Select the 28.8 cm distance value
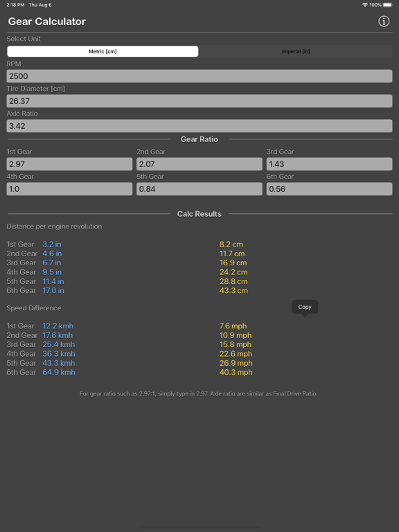The image size is (399, 532). [x=233, y=281]
